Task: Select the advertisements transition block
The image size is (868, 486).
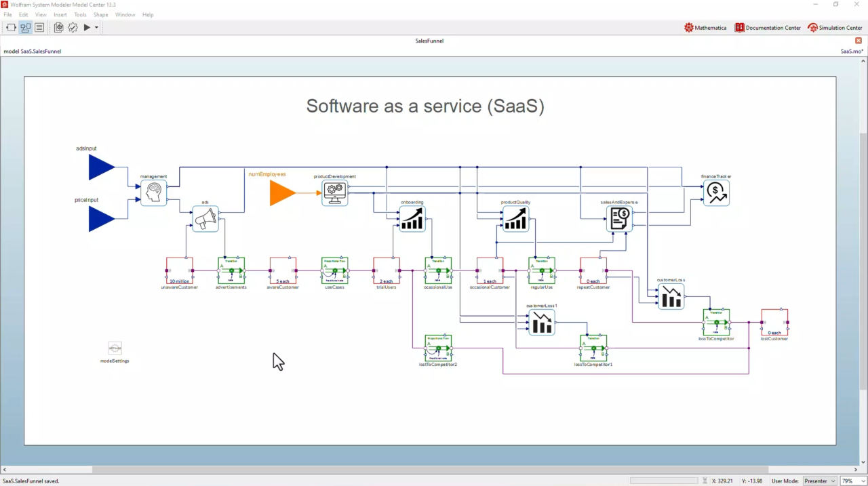Action: 231,270
